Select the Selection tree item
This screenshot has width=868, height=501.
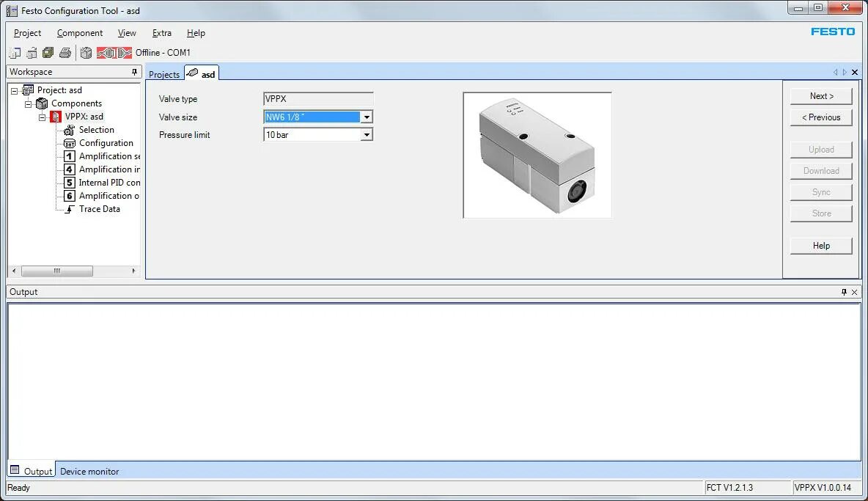96,130
